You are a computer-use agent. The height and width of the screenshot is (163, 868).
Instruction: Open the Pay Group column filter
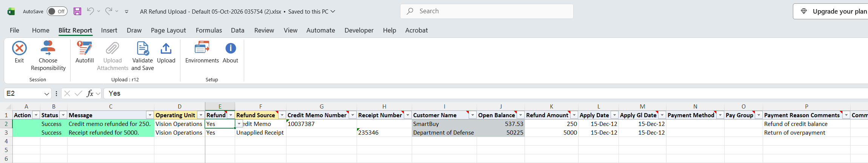[x=759, y=115]
